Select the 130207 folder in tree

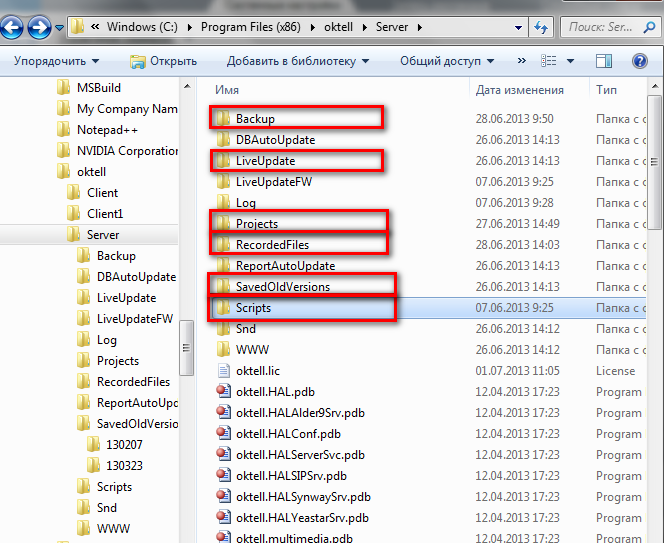click(x=124, y=445)
